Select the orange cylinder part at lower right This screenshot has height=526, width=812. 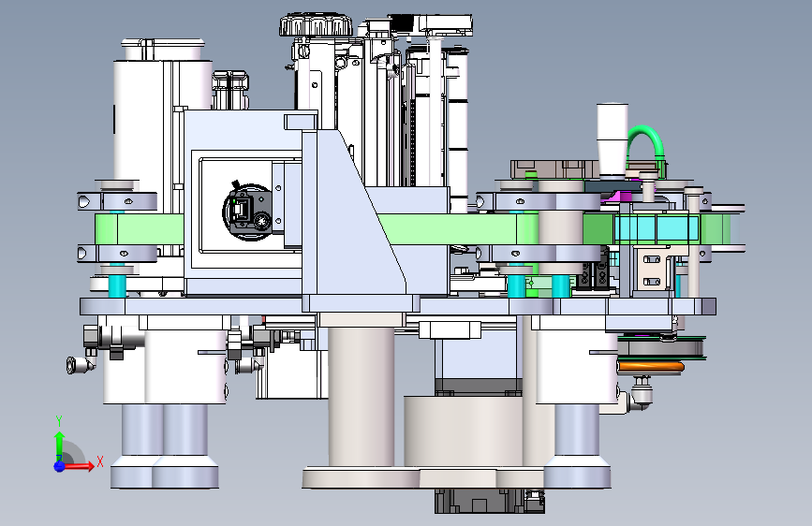[x=652, y=367]
